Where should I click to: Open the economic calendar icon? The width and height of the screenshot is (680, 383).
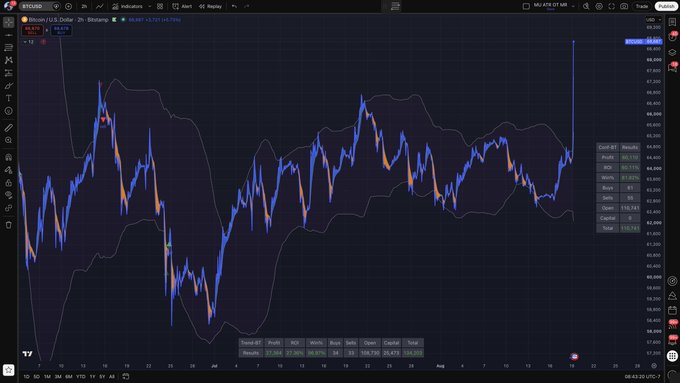672,310
